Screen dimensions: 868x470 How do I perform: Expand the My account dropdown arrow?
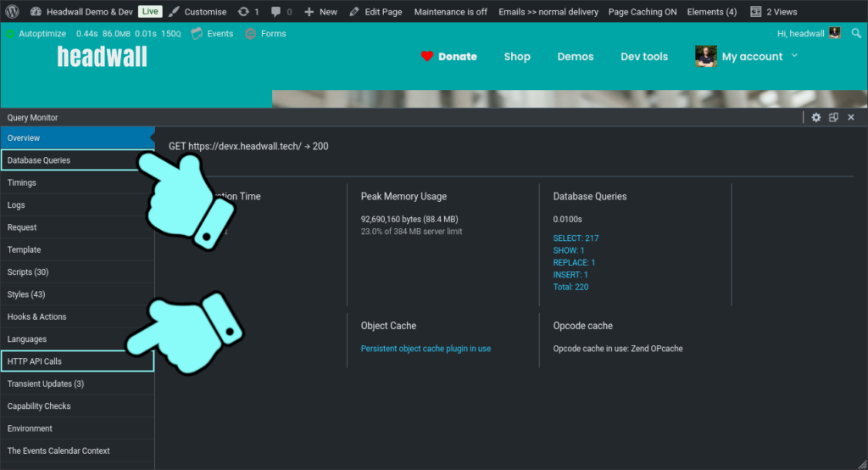794,55
